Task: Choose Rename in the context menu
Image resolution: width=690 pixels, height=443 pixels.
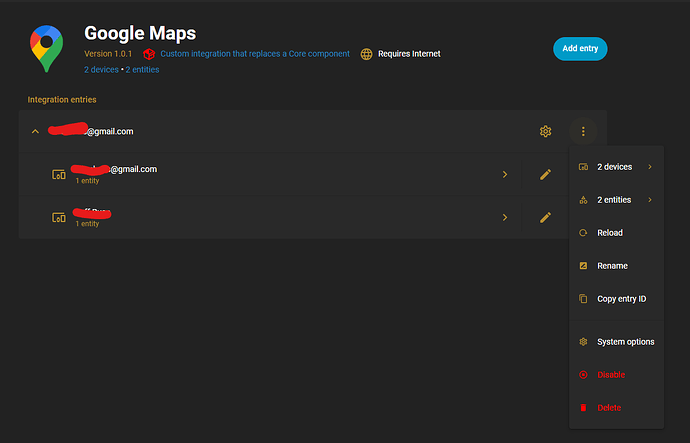Action: click(612, 266)
